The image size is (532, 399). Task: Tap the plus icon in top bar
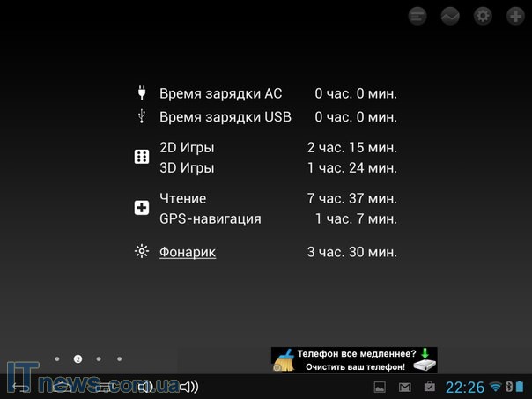tap(515, 16)
